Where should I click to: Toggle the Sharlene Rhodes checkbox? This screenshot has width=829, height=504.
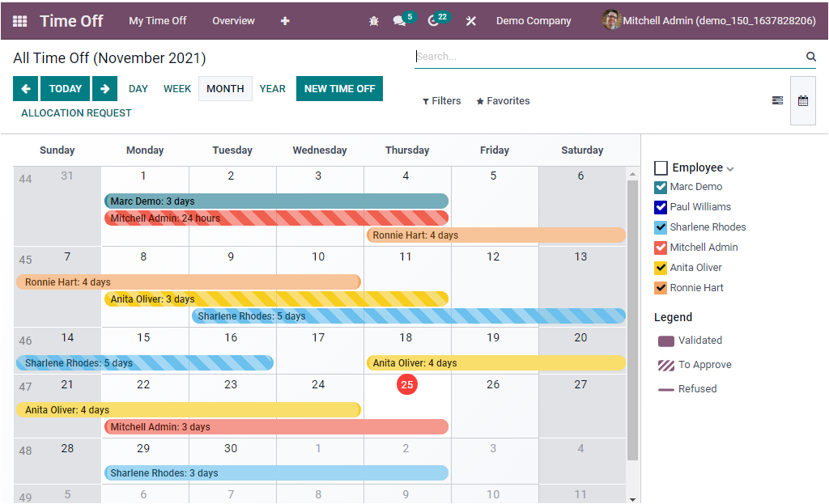point(659,227)
